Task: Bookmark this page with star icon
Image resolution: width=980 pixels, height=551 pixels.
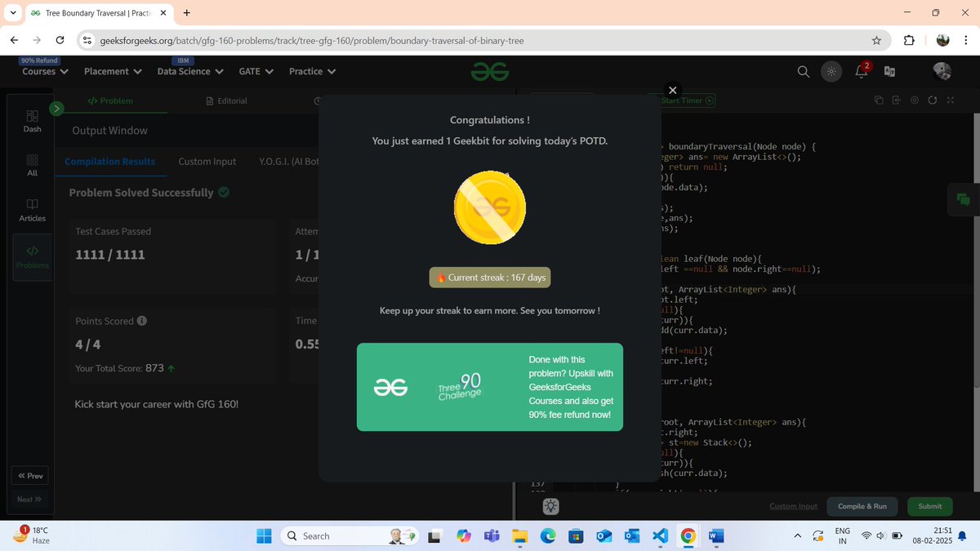Action: 876,40
